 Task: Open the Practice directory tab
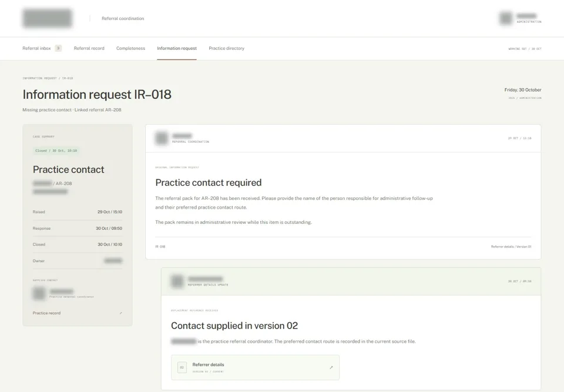coord(226,48)
